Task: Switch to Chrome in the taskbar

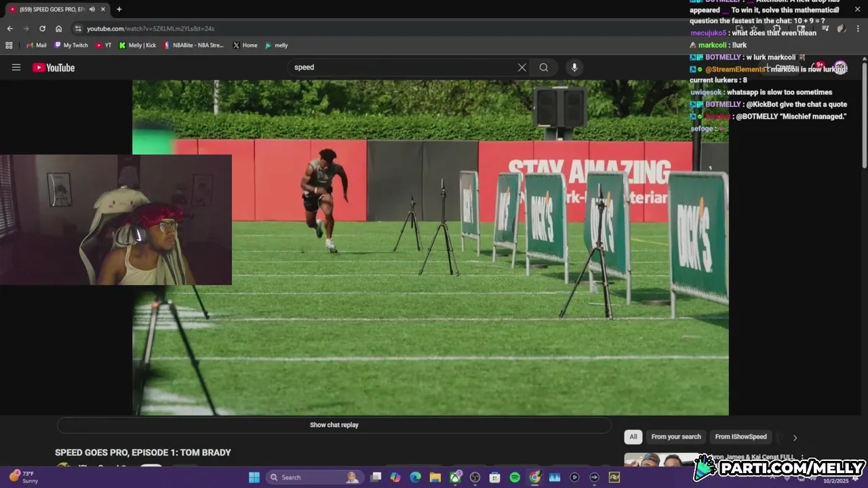Action: click(534, 477)
